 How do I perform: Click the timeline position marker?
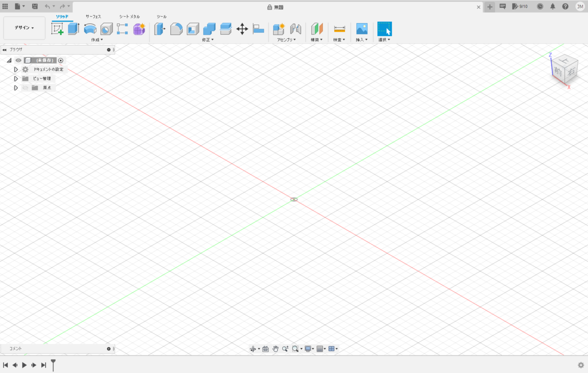click(53, 365)
